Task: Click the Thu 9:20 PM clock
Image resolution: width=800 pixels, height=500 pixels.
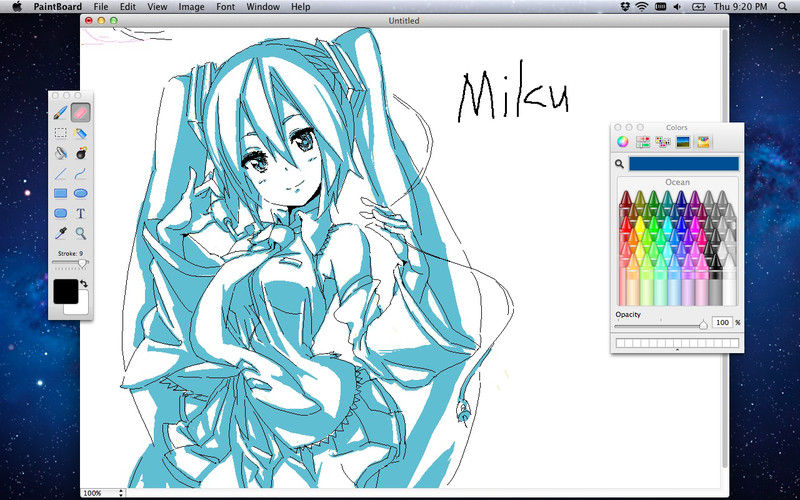Action: click(x=740, y=7)
